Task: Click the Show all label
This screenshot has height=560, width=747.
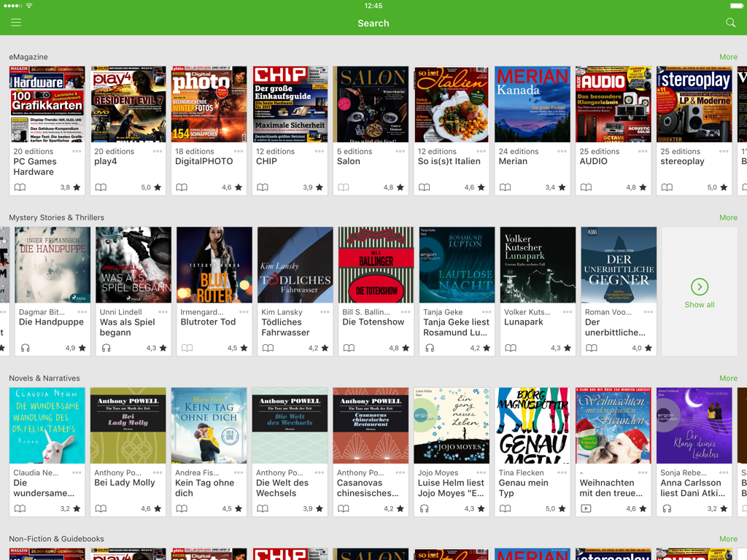Action: pos(700,305)
